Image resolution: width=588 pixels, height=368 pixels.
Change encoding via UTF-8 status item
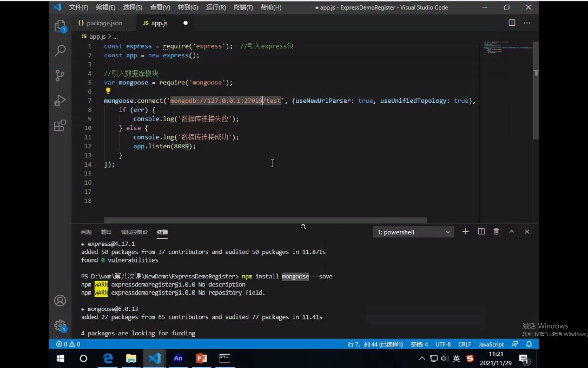(x=443, y=344)
